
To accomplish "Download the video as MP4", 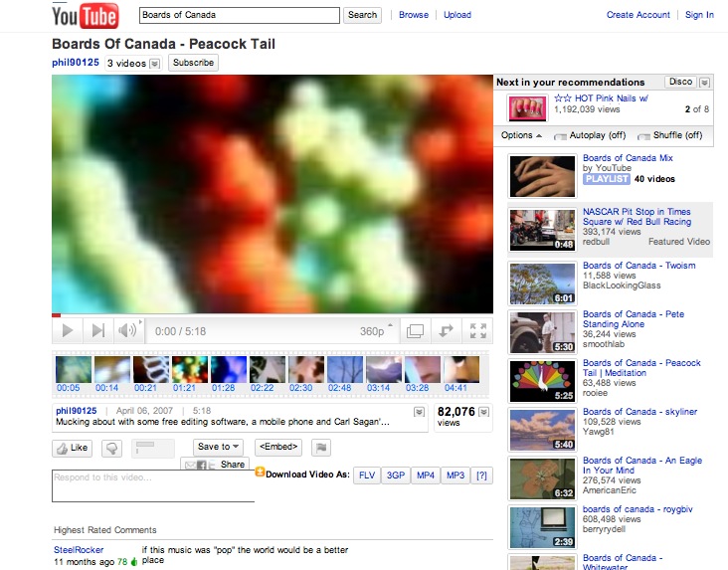I will click(426, 475).
